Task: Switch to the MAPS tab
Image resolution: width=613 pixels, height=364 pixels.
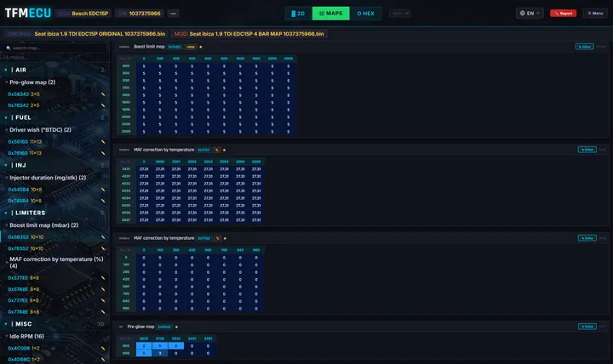Action: coord(330,14)
